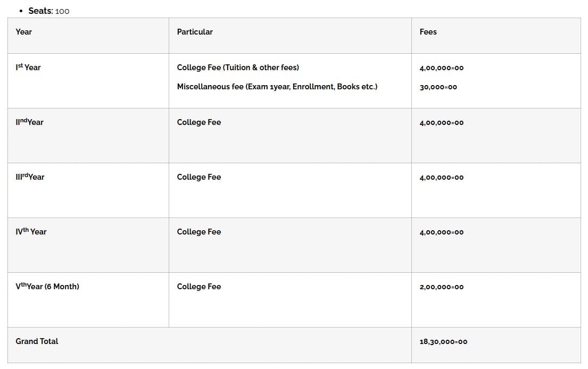
Task: Select the IVth Year fee amount
Action: click(441, 232)
